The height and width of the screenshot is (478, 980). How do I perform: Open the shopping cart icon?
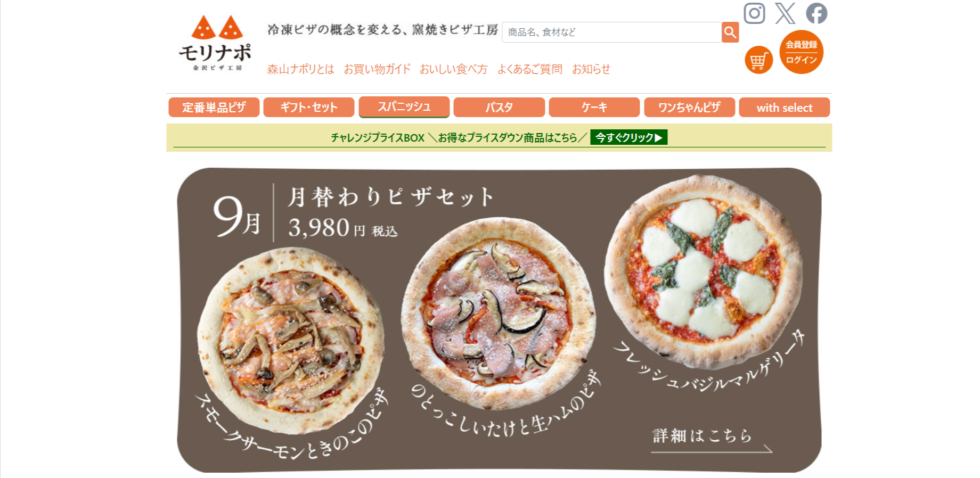758,60
